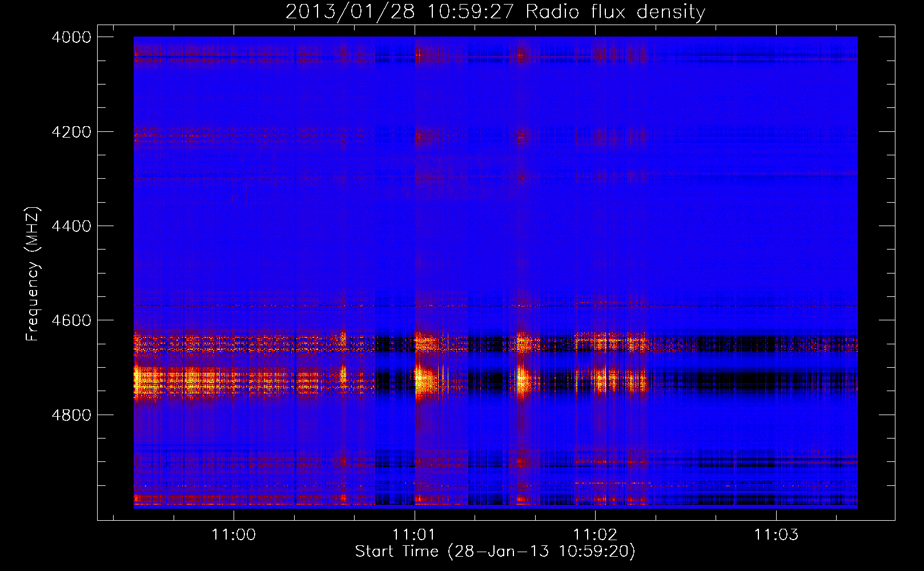The image size is (924, 571).
Task: Click the 11:02 time axis label
Action: (595, 534)
